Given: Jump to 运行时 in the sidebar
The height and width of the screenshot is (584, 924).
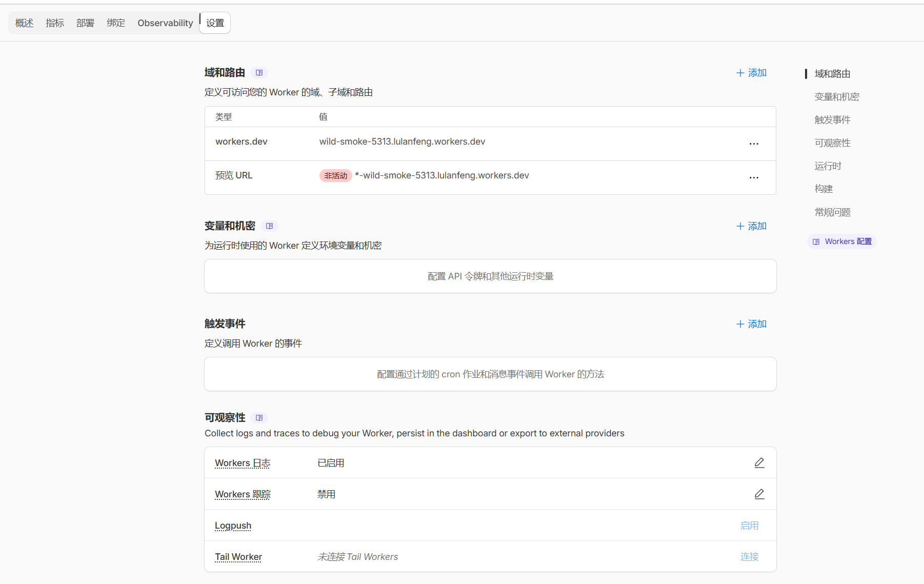Looking at the screenshot, I should tap(828, 166).
